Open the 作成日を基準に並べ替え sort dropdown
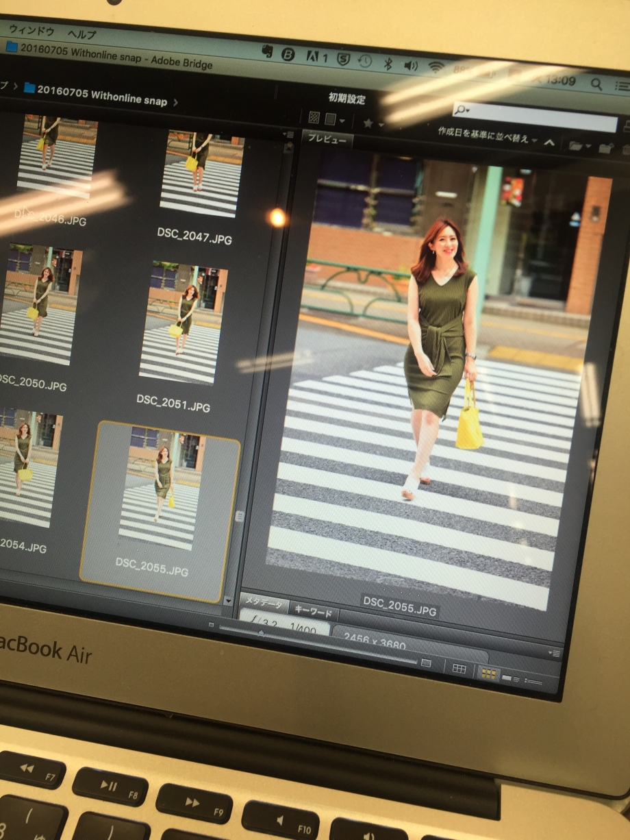The height and width of the screenshot is (840, 630). 488,136
